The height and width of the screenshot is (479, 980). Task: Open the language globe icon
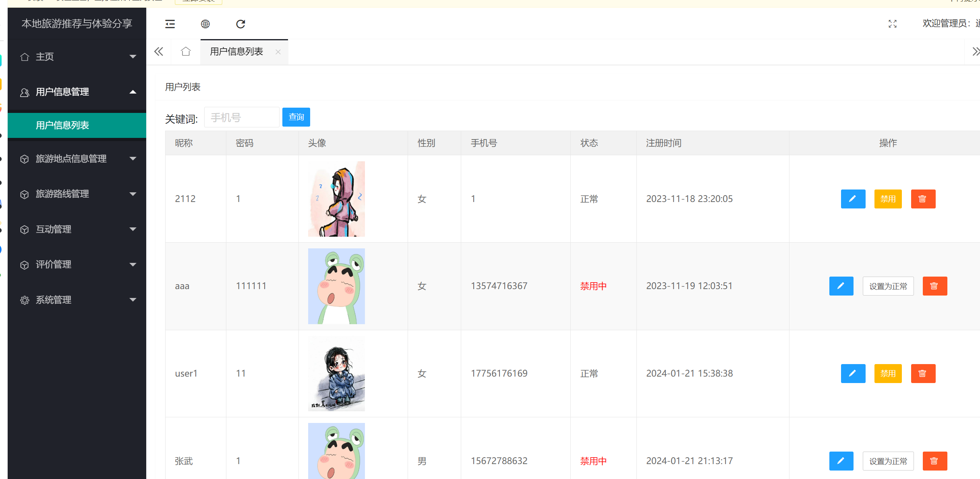click(205, 24)
